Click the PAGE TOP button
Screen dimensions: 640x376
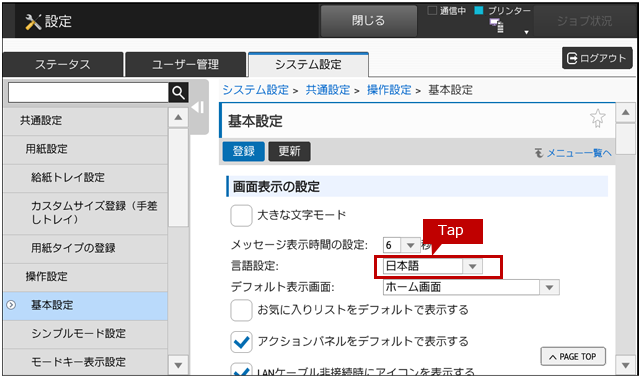pyautogui.click(x=573, y=357)
